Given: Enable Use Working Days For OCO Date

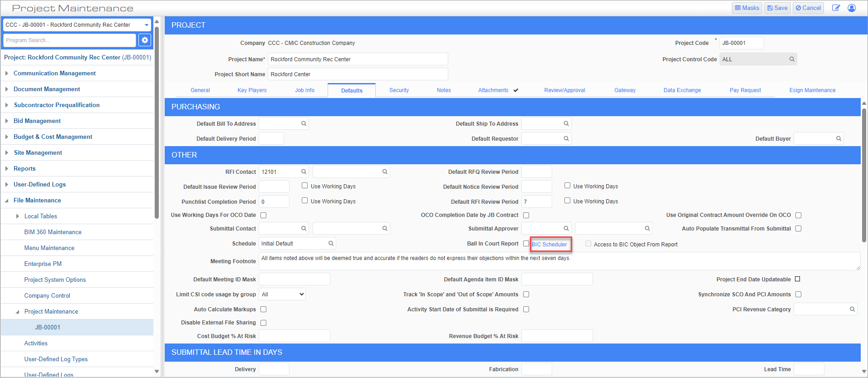Looking at the screenshot, I should 264,216.
